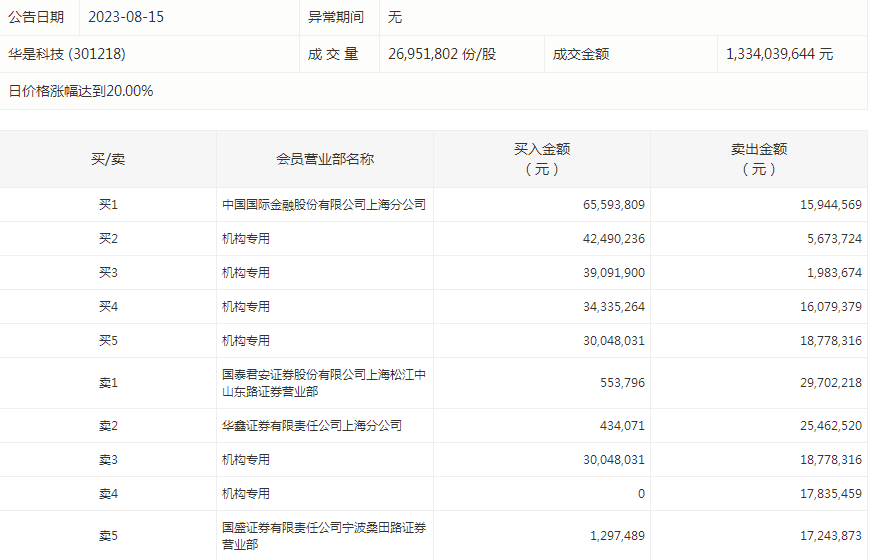Select sell amount 25,462,520
Image resolution: width=872 pixels, height=560 pixels.
coord(831,426)
